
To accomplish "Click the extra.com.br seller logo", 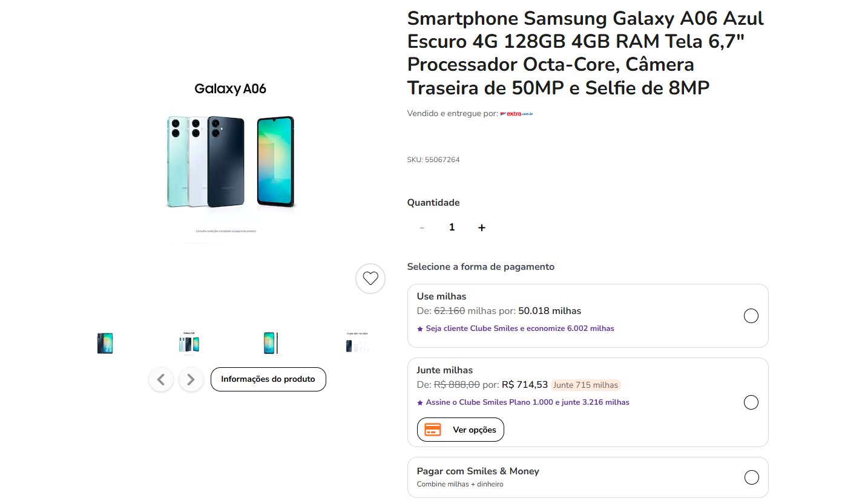I will pos(516,113).
